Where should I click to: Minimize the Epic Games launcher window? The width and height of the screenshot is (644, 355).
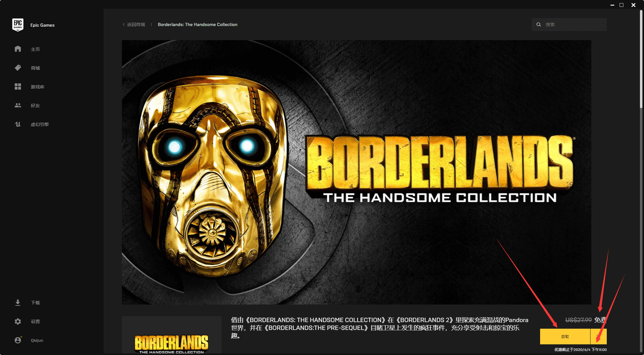pyautogui.click(x=612, y=5)
